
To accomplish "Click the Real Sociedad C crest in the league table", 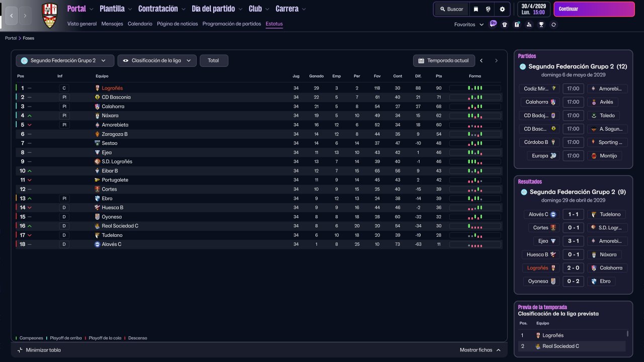I will 98,226.
